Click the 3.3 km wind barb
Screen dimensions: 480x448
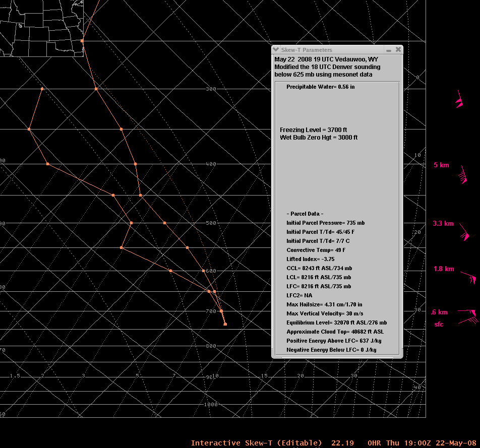point(464,232)
